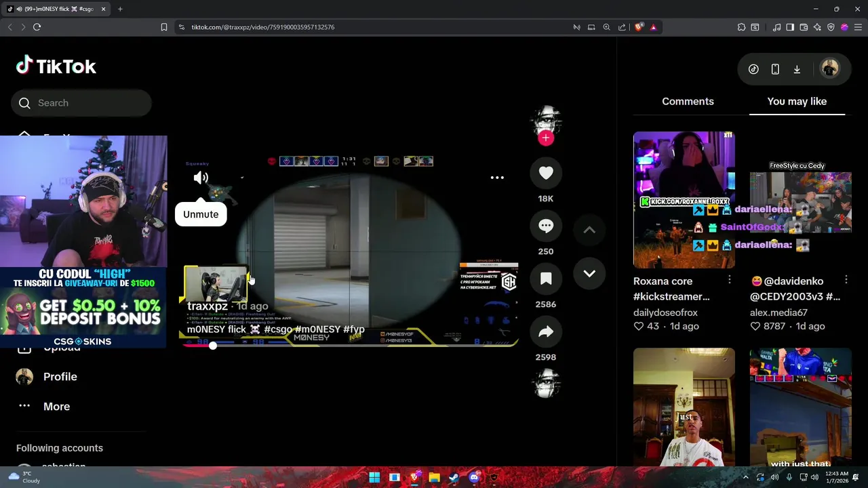Open comments via the speech bubble icon
This screenshot has width=868, height=488.
coord(546,226)
